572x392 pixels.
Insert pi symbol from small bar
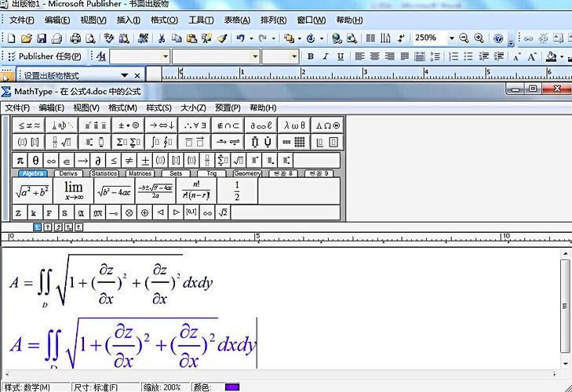click(x=20, y=160)
